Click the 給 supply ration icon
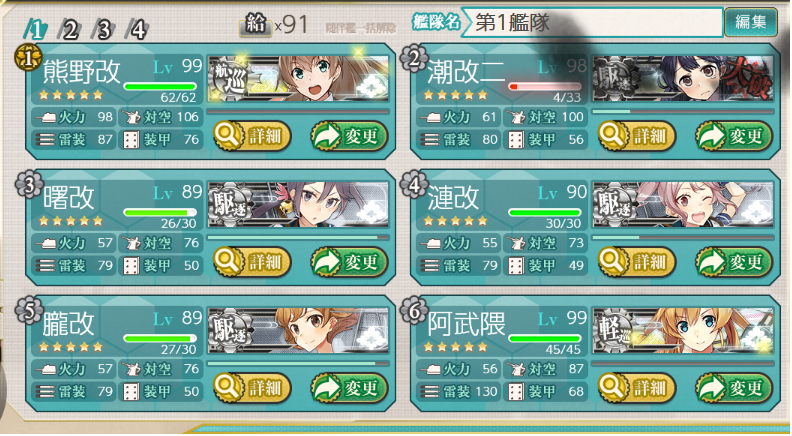The height and width of the screenshot is (436, 792). [x=255, y=25]
